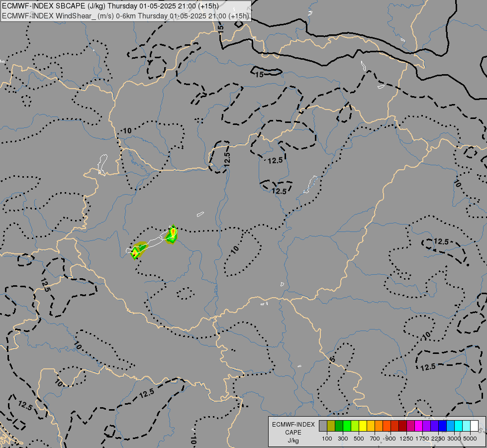Image resolution: width=487 pixels, height=448 pixels.
Task: Click the legend value 700
Action: click(375, 439)
